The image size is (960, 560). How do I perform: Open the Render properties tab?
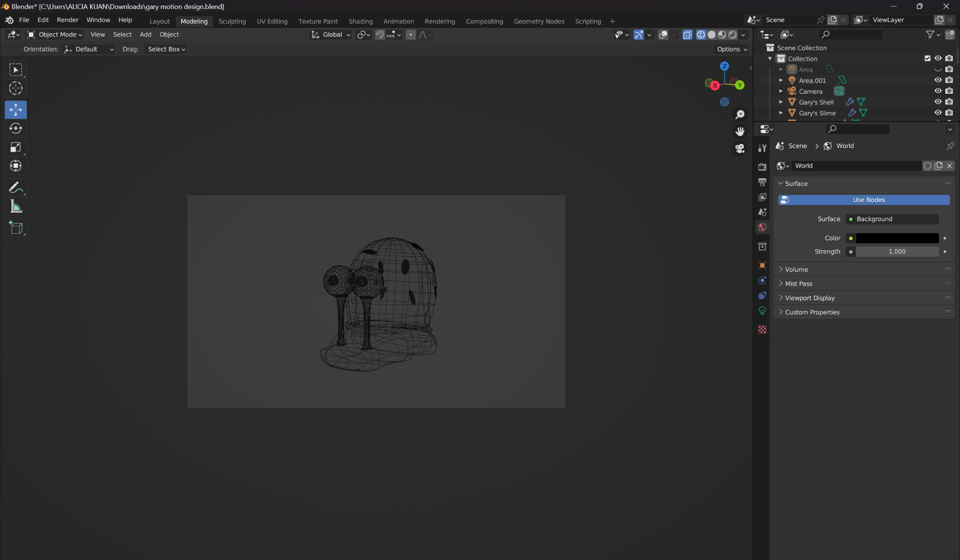point(762,167)
